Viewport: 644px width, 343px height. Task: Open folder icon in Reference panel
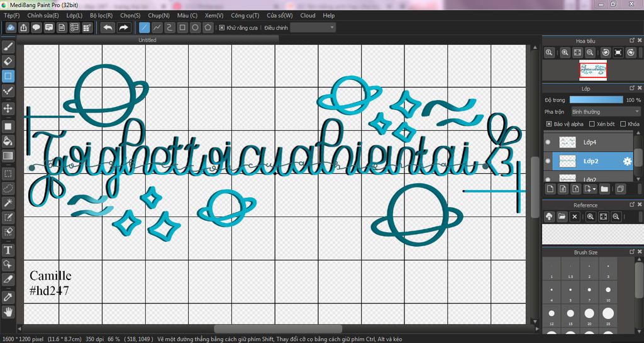(562, 216)
